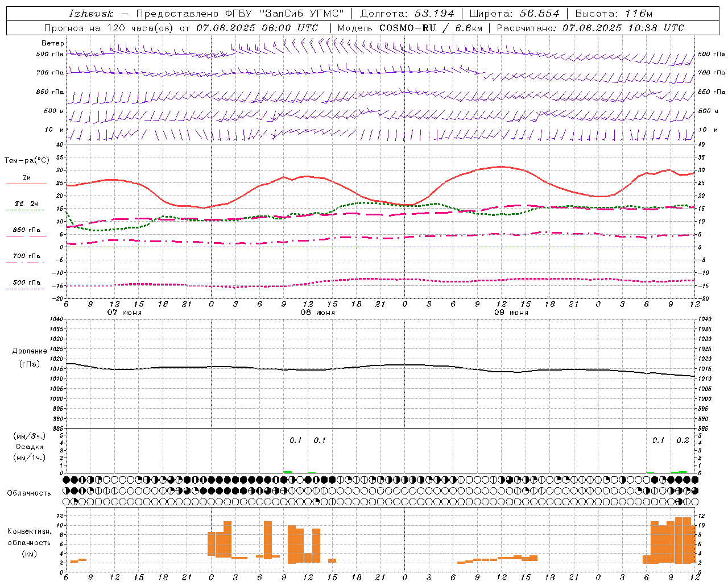Image resolution: width=728 pixels, height=582 pixels.
Task: Select the 'Предоставлено ФГБУ "ЗапСиб УГМС"' provider text
Action: [x=240, y=14]
